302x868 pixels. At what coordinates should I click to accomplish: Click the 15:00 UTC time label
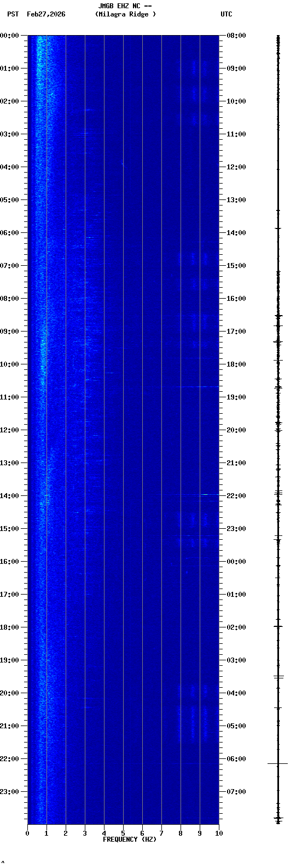click(236, 266)
